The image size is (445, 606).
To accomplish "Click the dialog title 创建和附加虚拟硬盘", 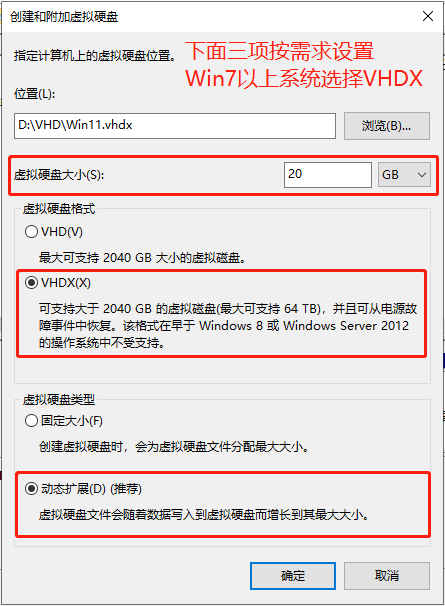I will pyautogui.click(x=64, y=17).
